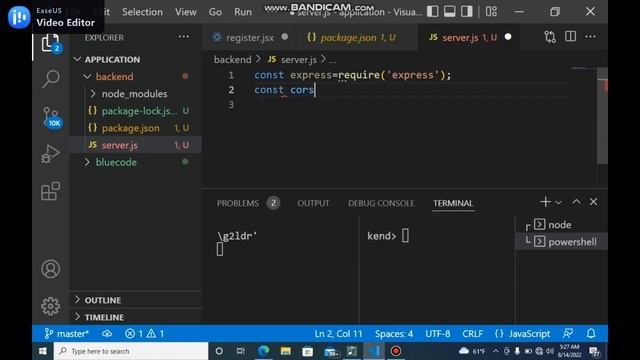Viewport: 640px width, 360px height.
Task: Select the TERMINAL panel tab
Action: click(x=453, y=203)
